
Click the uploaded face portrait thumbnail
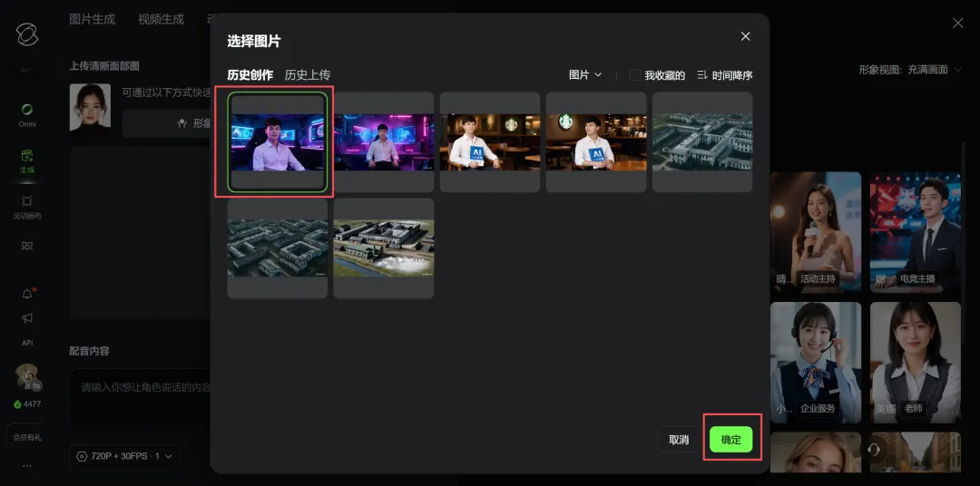[90, 107]
